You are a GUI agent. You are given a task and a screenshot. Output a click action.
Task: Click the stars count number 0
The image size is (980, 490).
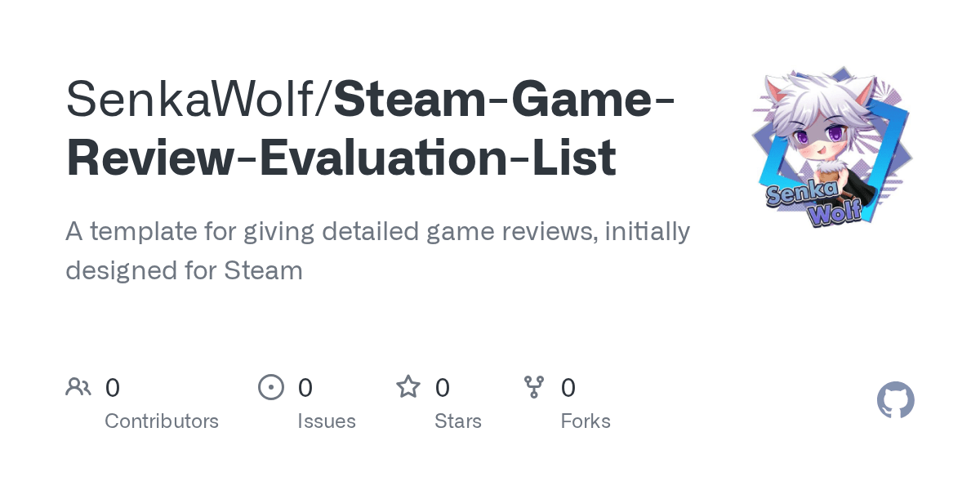tap(443, 388)
